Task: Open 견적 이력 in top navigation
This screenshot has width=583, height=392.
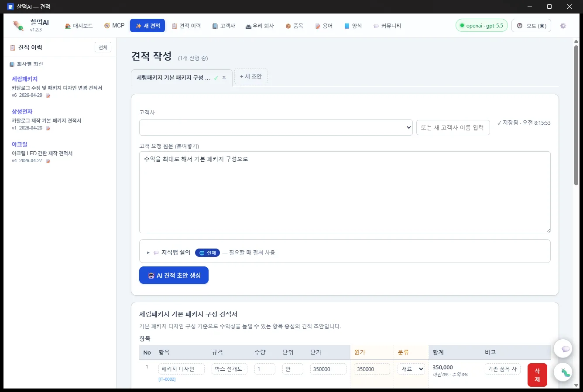Action: click(x=186, y=26)
